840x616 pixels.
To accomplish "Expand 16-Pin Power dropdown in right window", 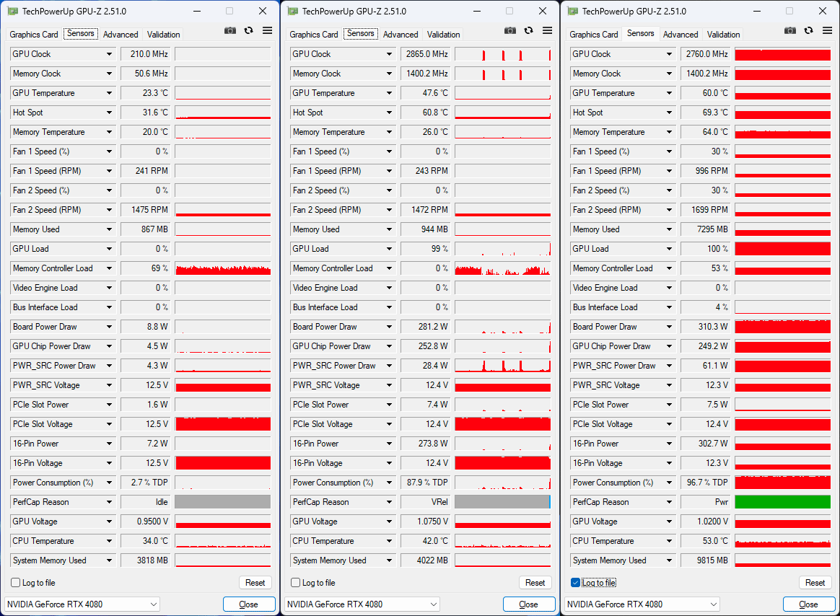I will point(670,444).
